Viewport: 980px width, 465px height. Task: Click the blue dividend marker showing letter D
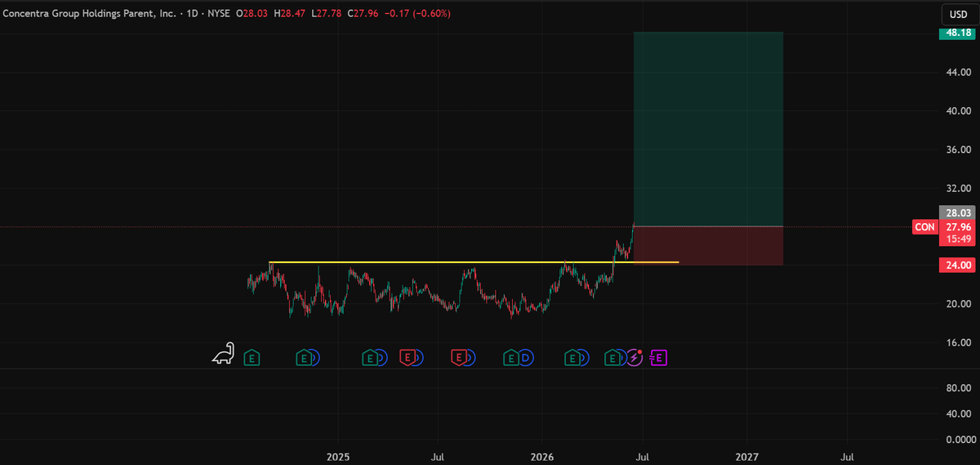point(525,357)
